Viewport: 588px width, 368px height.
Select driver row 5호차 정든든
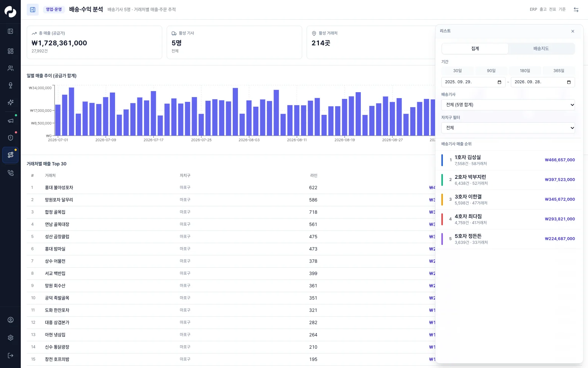(508, 239)
